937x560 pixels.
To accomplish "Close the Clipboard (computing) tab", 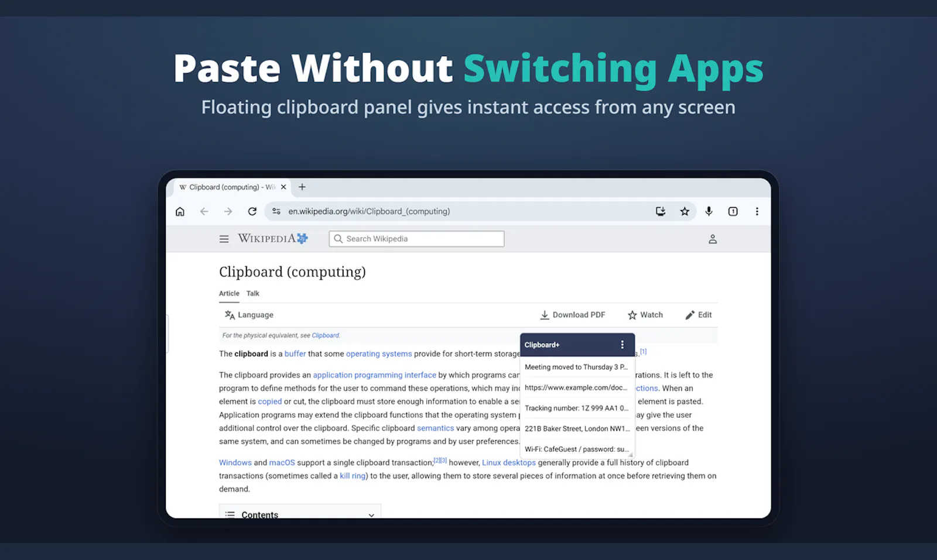I will [x=283, y=187].
